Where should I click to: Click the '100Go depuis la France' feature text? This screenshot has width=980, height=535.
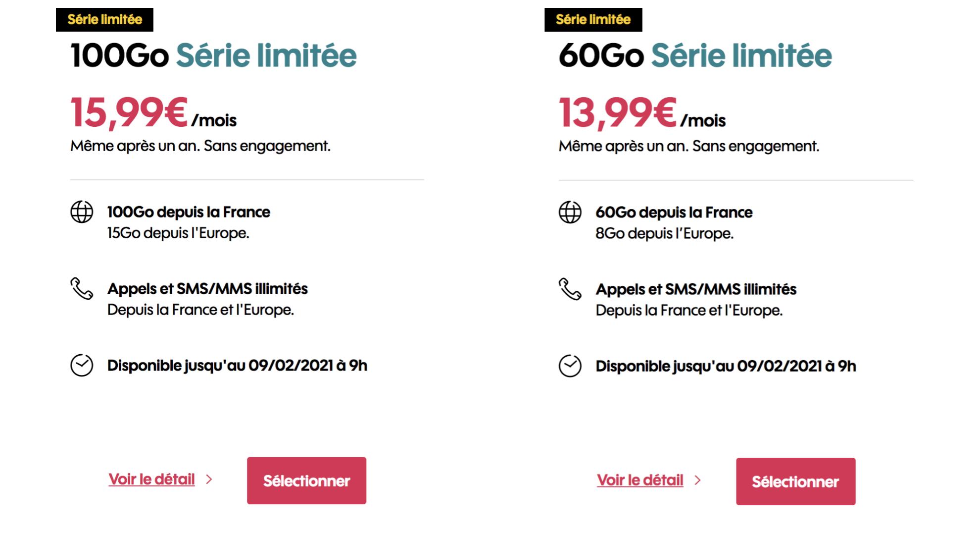tap(189, 212)
